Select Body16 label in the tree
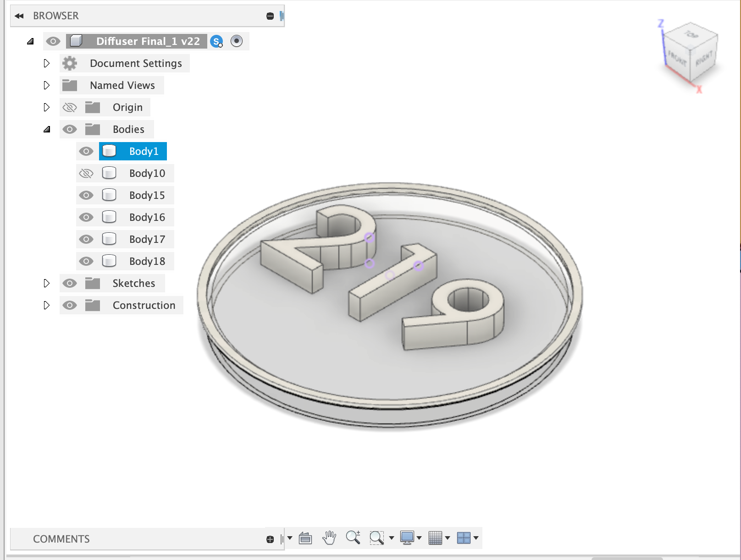This screenshot has height=560, width=741. [147, 217]
